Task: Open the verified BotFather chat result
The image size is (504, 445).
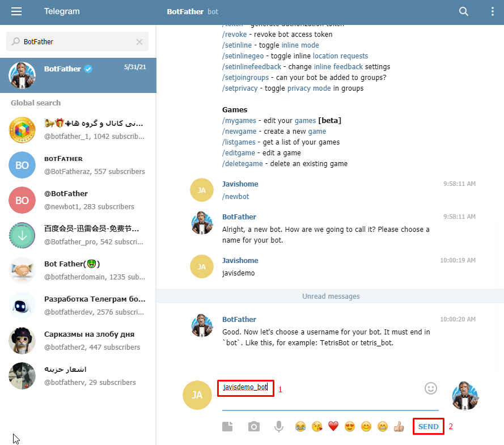Action: (78, 75)
